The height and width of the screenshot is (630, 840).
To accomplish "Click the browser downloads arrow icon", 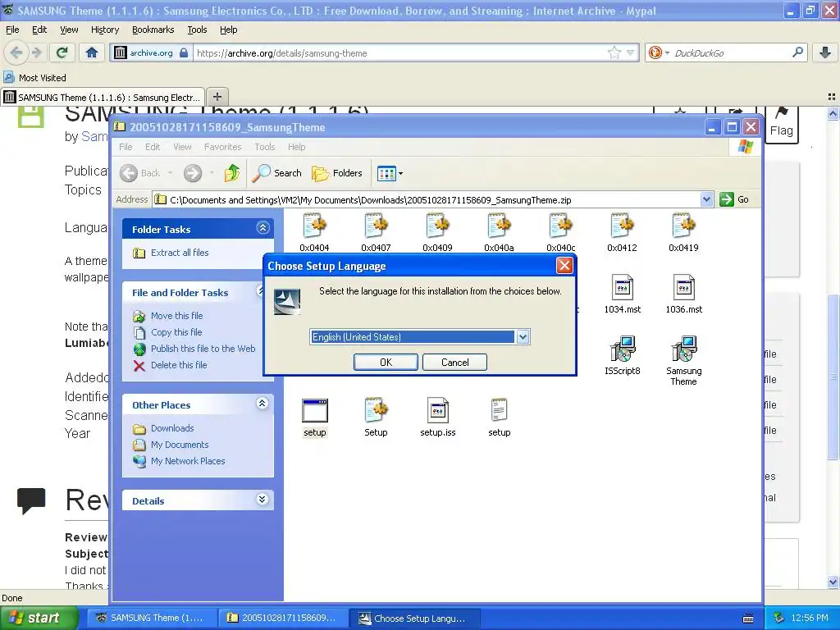I will [825, 52].
